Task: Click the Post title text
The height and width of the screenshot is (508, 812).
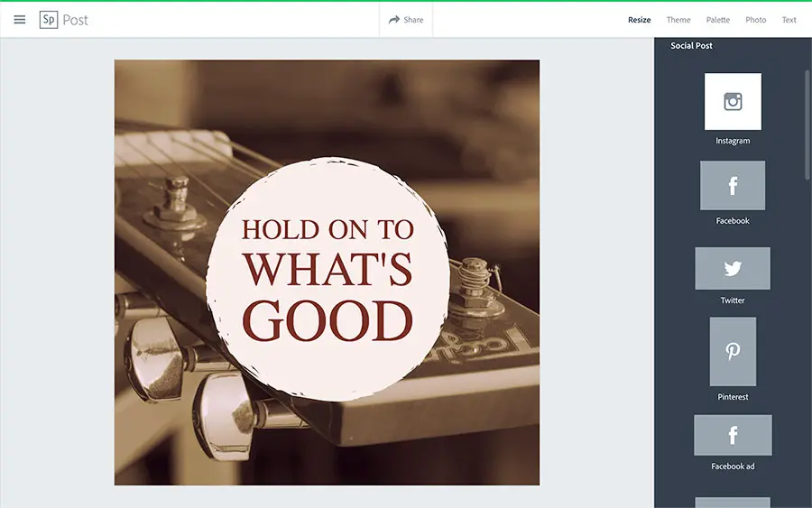Action: (75, 20)
